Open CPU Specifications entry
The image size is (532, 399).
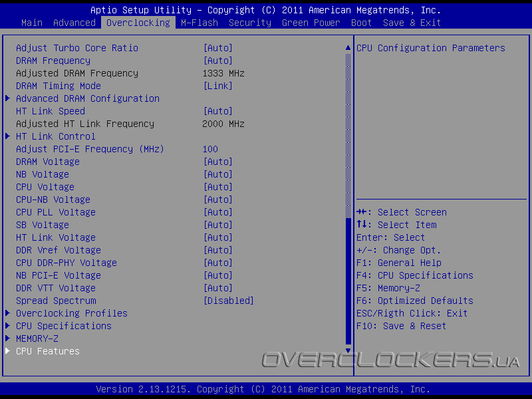64,326
